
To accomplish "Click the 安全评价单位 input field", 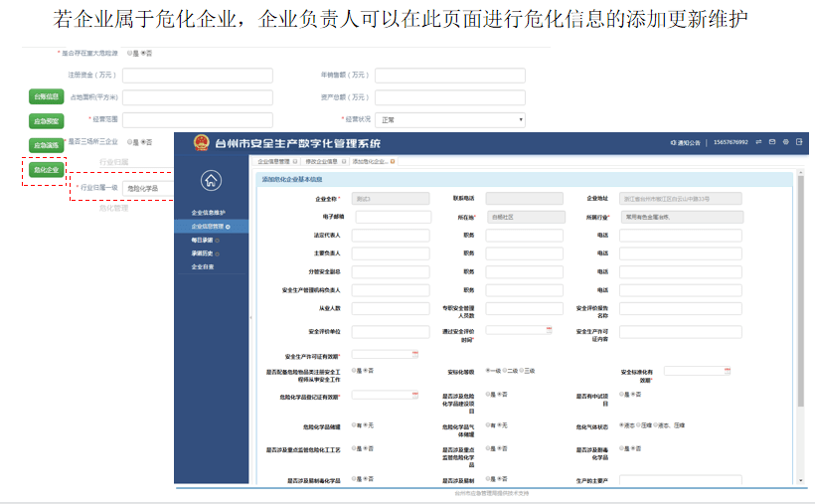I will (x=391, y=332).
